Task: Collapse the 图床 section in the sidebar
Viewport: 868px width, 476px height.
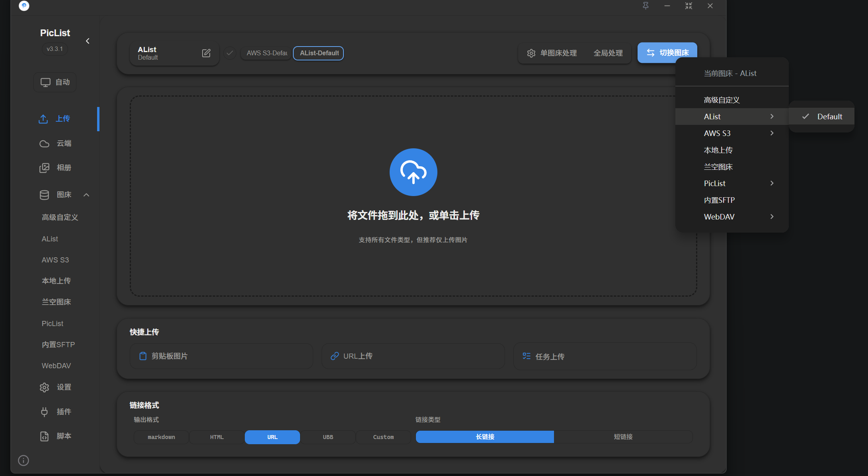Action: pyautogui.click(x=87, y=194)
